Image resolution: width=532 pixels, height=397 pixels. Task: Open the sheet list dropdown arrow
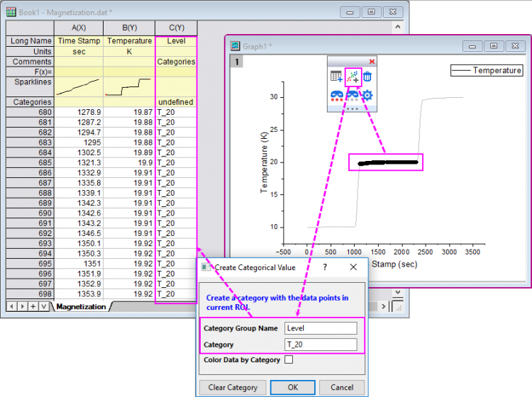click(x=43, y=306)
